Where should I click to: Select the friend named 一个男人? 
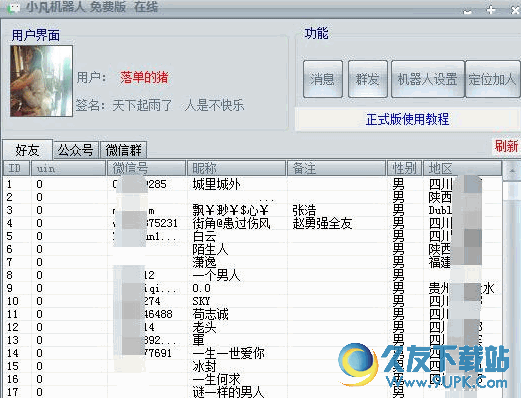coord(216,275)
